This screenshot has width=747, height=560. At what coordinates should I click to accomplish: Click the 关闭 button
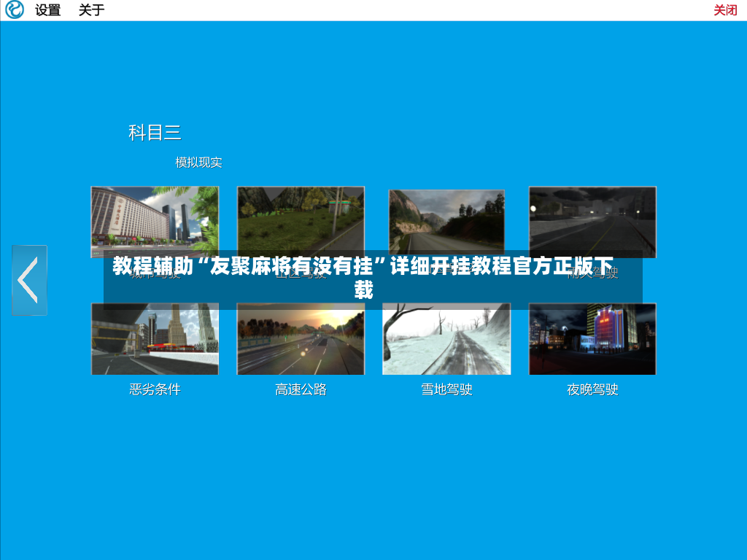coord(725,10)
